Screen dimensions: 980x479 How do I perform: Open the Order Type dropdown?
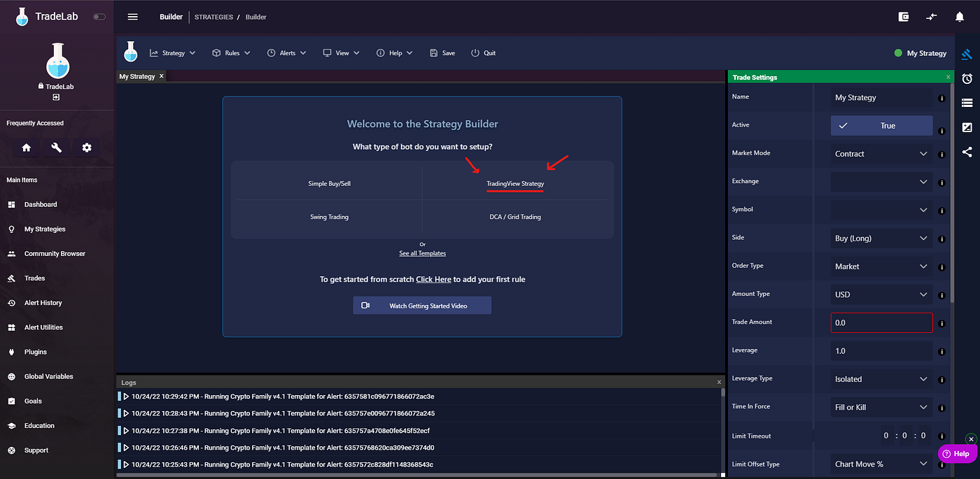pyautogui.click(x=881, y=266)
